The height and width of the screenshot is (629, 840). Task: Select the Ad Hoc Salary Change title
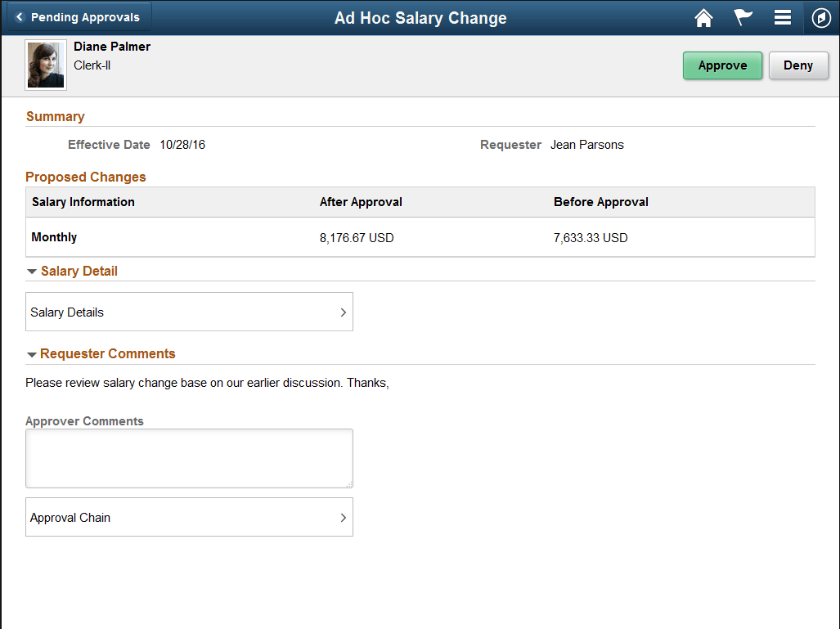coord(420,17)
